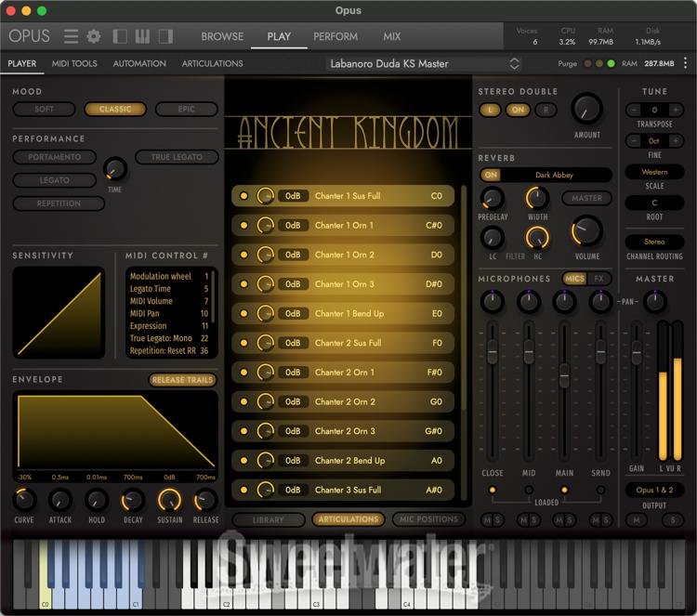Open the Labanoro Duda KS Master instrument dropdown
The width and height of the screenshot is (697, 616).
click(424, 63)
